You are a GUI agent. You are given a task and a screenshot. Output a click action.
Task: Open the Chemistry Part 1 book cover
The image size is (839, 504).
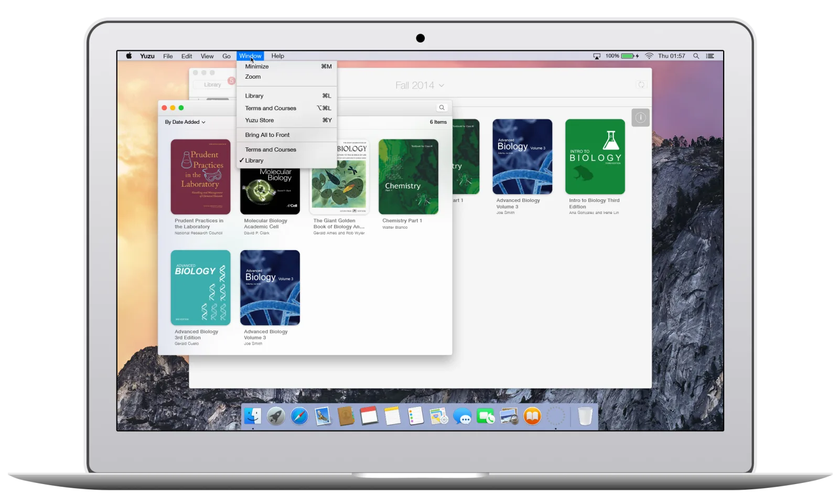[x=408, y=177]
